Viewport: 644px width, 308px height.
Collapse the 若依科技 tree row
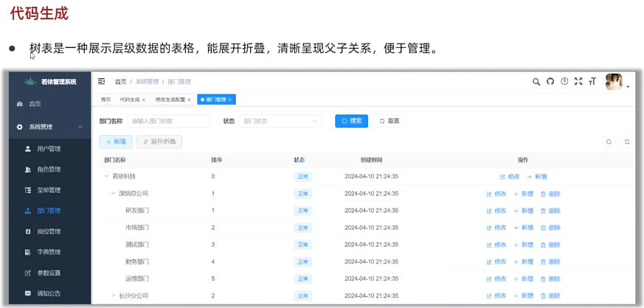pyautogui.click(x=106, y=177)
